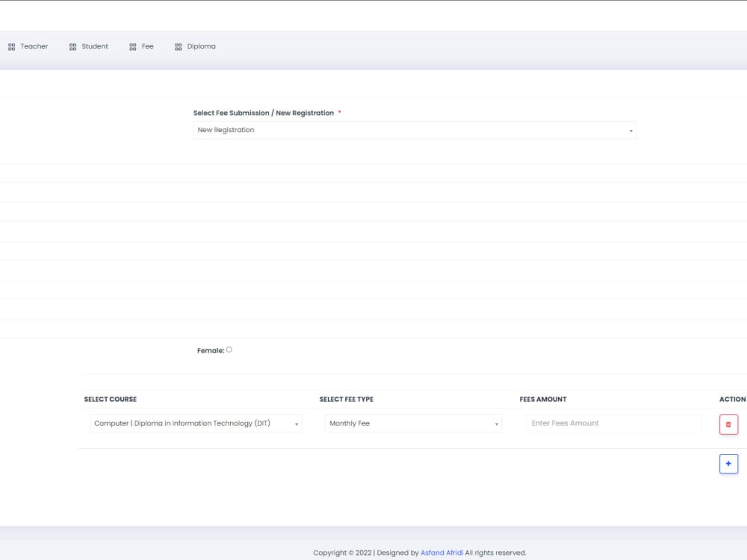The width and height of the screenshot is (747, 560).
Task: Click the grid icon beside Teacher
Action: [11, 46]
